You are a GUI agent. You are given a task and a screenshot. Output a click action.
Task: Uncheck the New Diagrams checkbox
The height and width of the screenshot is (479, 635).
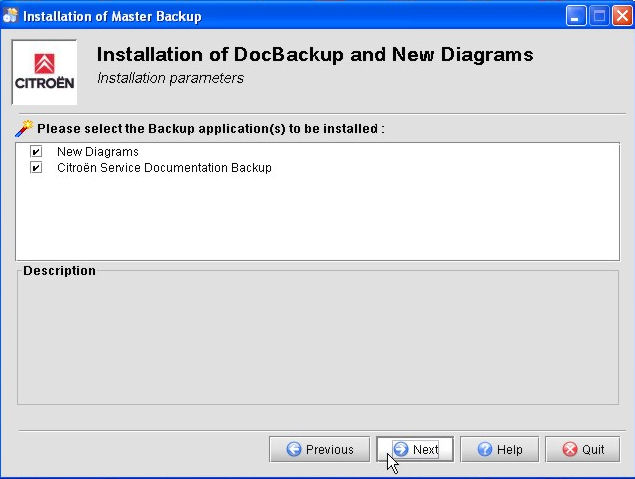[x=36, y=152]
